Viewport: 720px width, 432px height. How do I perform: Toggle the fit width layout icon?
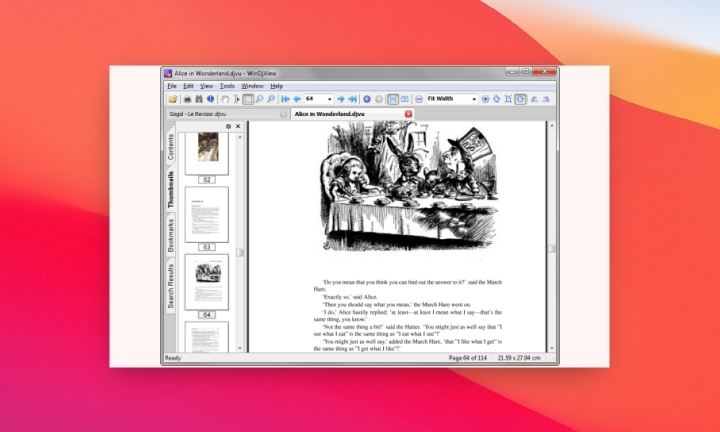tap(520, 99)
